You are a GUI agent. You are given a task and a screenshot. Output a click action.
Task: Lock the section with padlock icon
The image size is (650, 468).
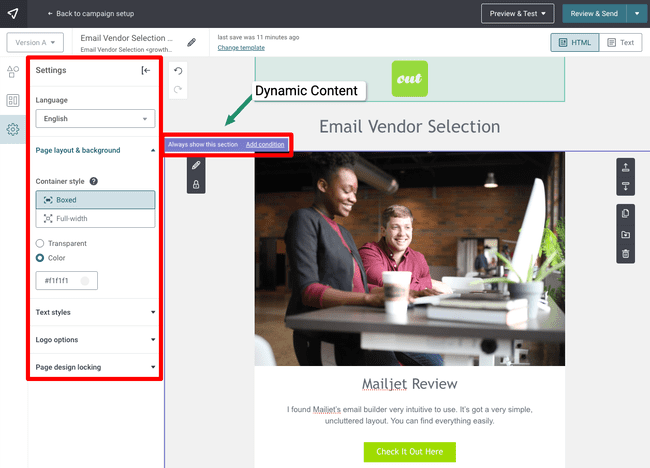196,184
